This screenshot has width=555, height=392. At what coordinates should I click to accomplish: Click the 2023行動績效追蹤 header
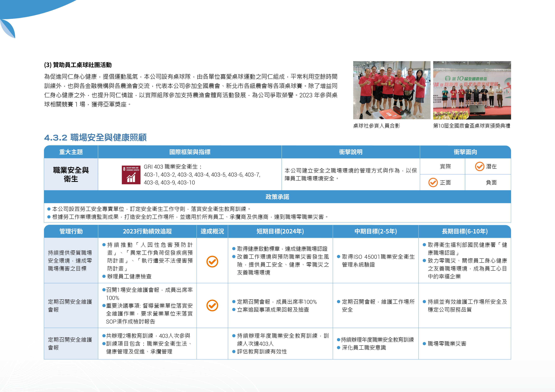pyautogui.click(x=147, y=231)
